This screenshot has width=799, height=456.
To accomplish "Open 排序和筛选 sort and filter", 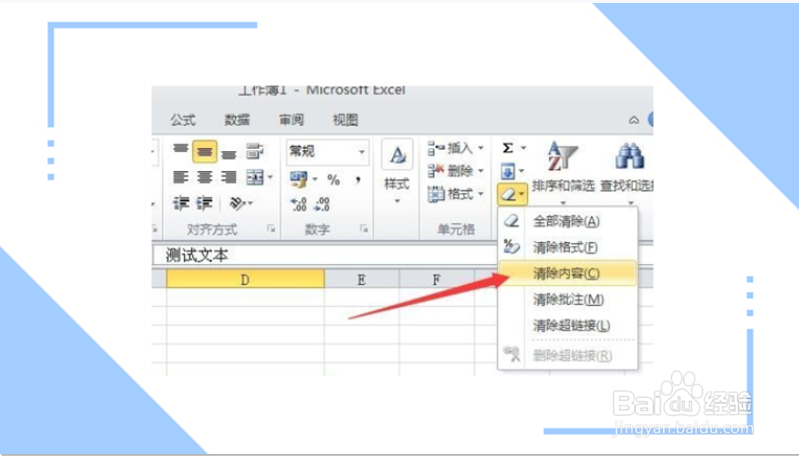I will click(563, 172).
